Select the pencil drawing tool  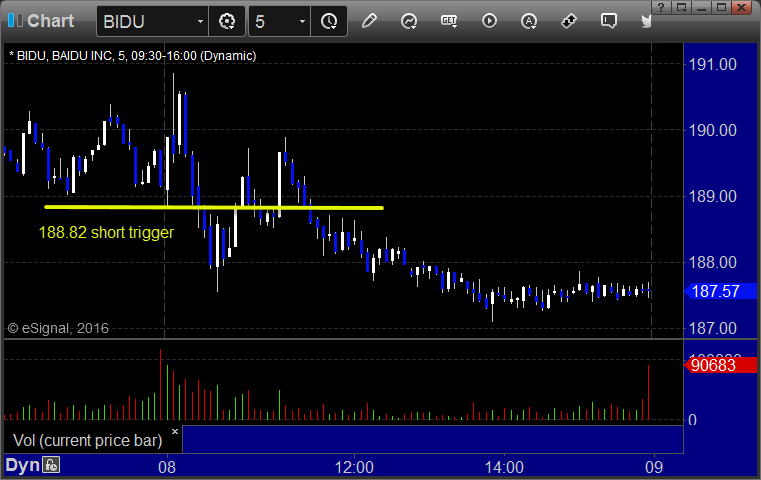369,21
